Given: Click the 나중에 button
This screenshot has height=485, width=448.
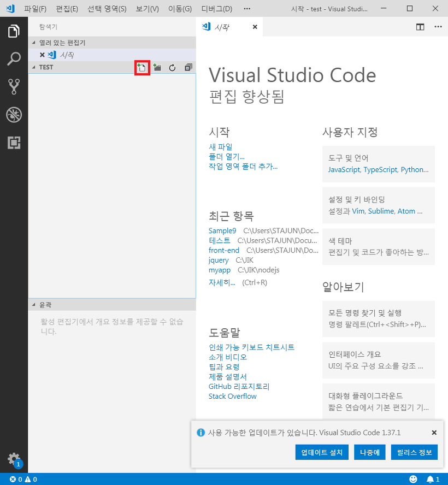Looking at the screenshot, I should click(370, 452).
